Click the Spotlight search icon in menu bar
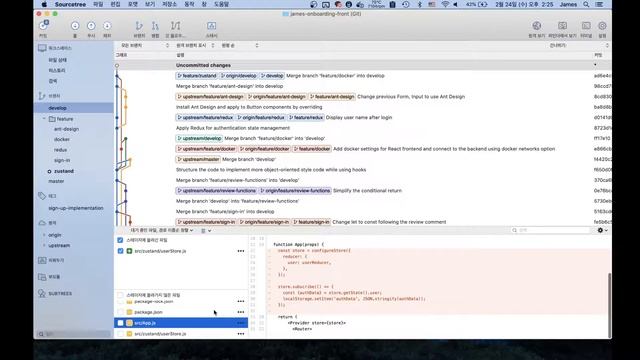Screen dimensions: 640x360 (586, 4)
